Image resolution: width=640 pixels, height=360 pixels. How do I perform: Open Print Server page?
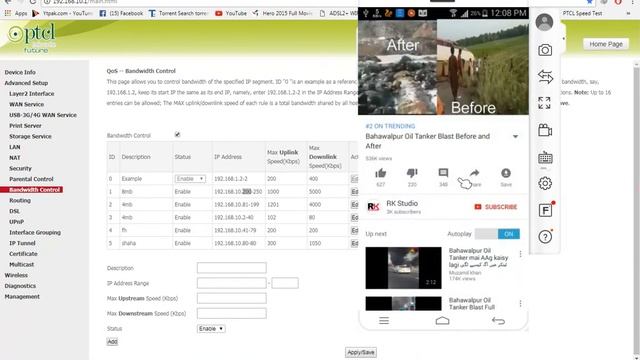point(25,126)
